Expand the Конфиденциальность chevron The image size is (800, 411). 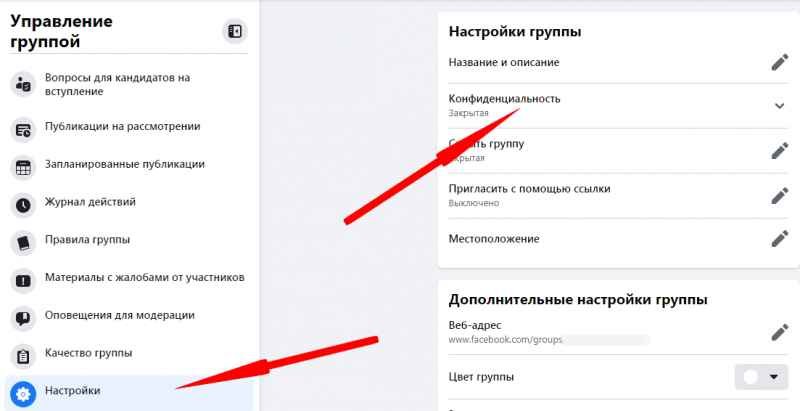coord(780,106)
